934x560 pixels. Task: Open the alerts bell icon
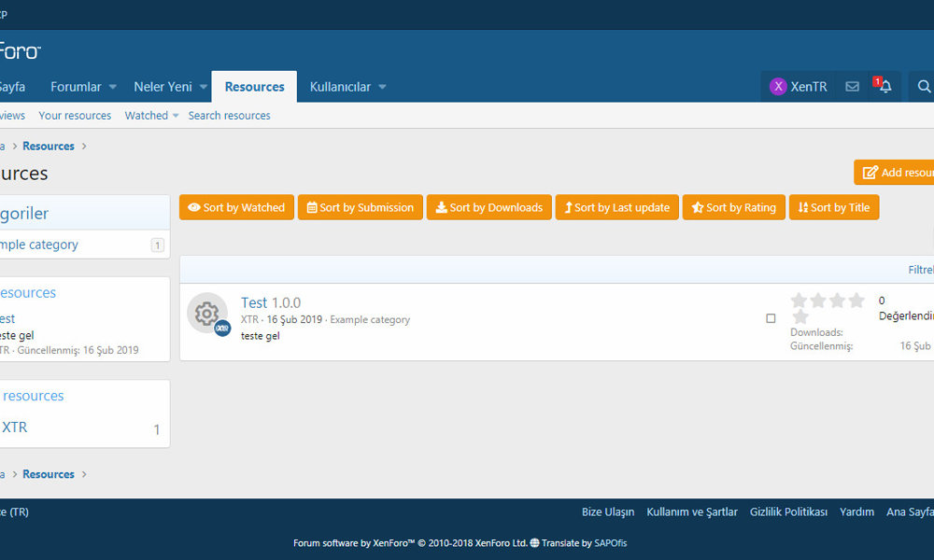pos(885,87)
